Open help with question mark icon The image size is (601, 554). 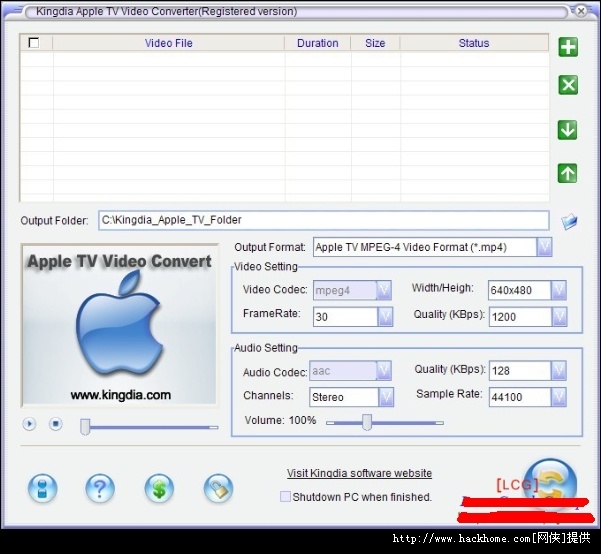tap(100, 488)
